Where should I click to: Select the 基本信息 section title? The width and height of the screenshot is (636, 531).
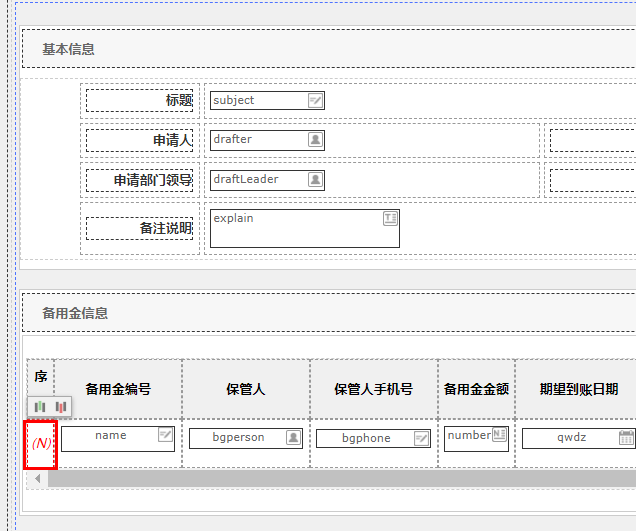(x=69, y=49)
